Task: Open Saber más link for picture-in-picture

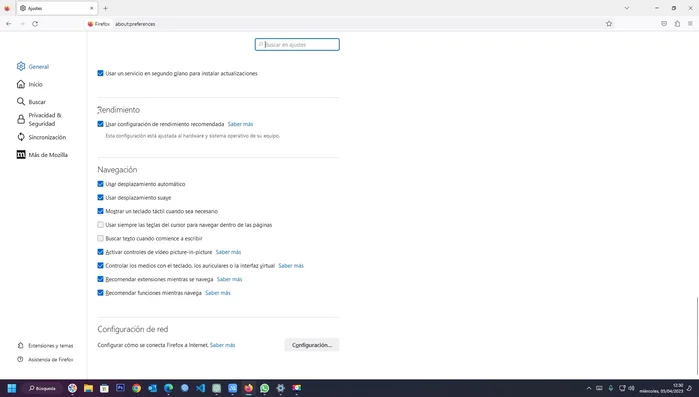Action: [228, 252]
